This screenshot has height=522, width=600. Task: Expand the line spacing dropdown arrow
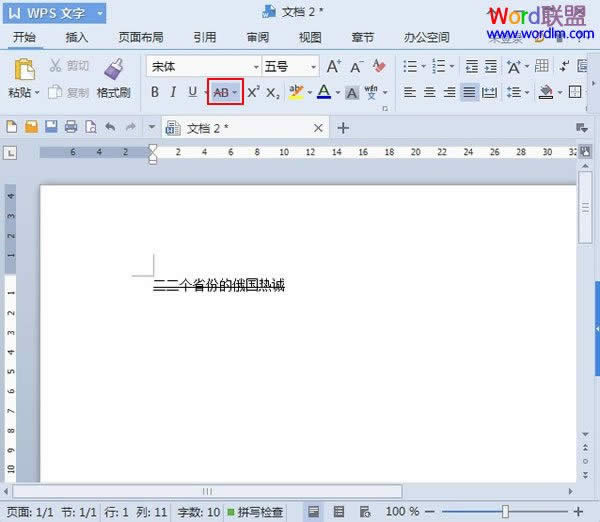(527, 92)
